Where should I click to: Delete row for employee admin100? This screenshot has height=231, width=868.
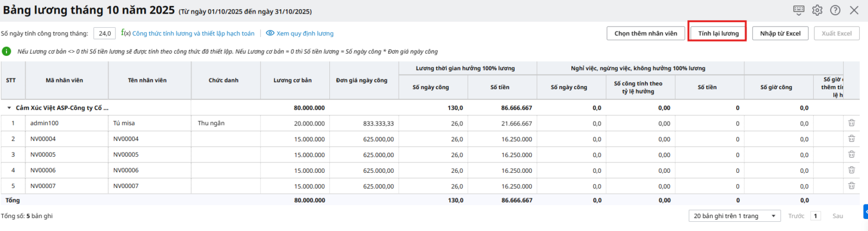851,123
